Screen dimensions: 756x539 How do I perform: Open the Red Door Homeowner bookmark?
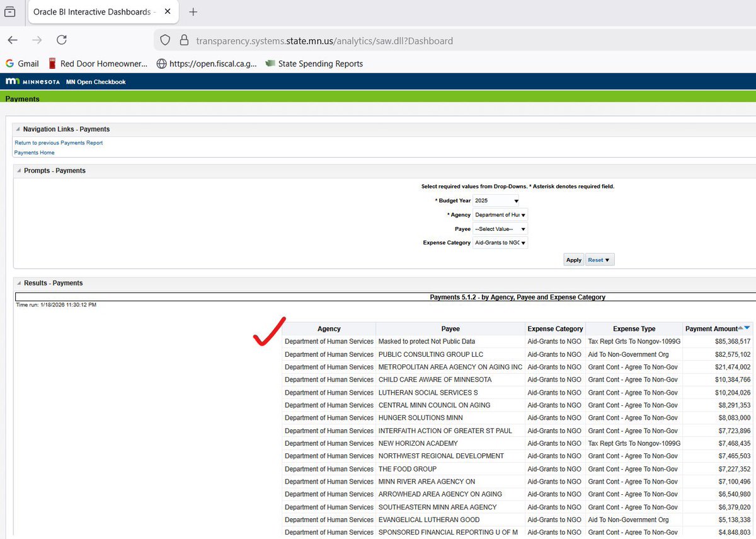pyautogui.click(x=98, y=64)
